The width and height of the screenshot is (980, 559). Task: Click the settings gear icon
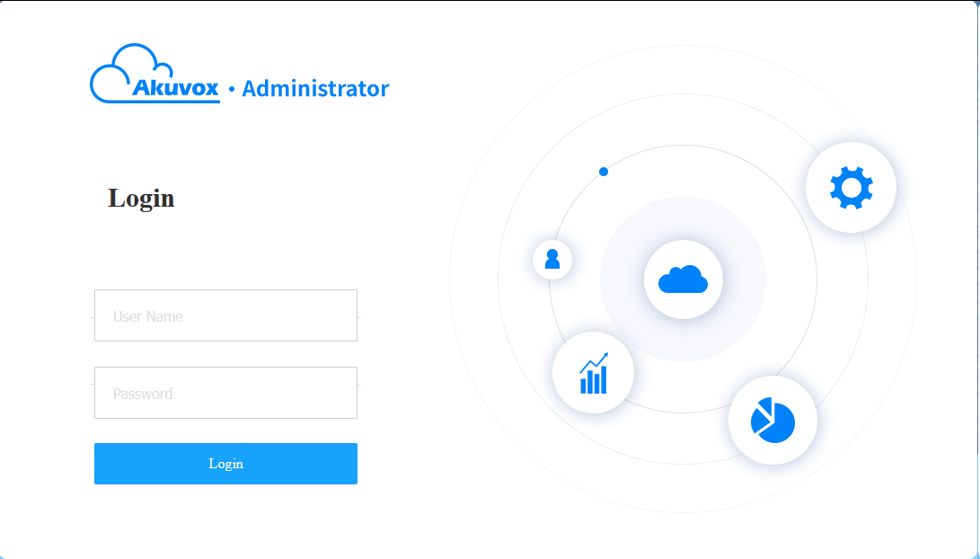(x=851, y=187)
